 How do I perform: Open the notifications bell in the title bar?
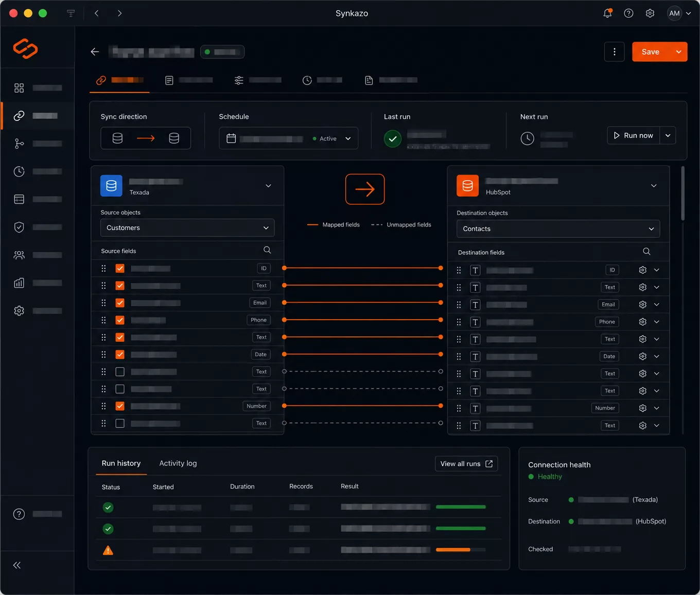point(608,13)
